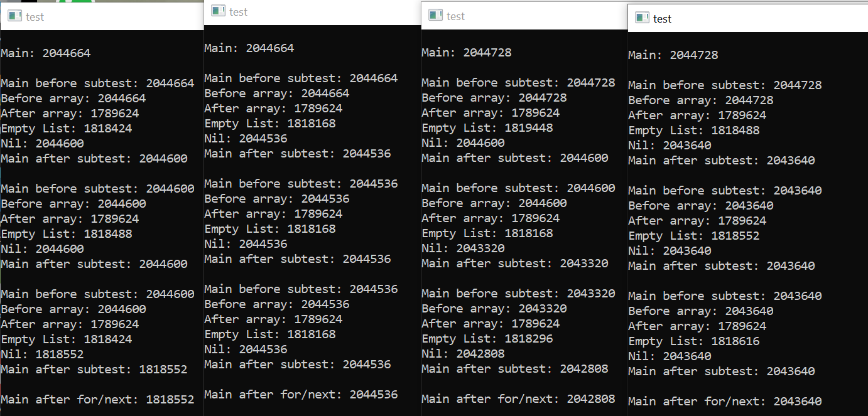Click the "Main after for/next: 2044536" line
The image size is (868, 416).
pos(301,395)
